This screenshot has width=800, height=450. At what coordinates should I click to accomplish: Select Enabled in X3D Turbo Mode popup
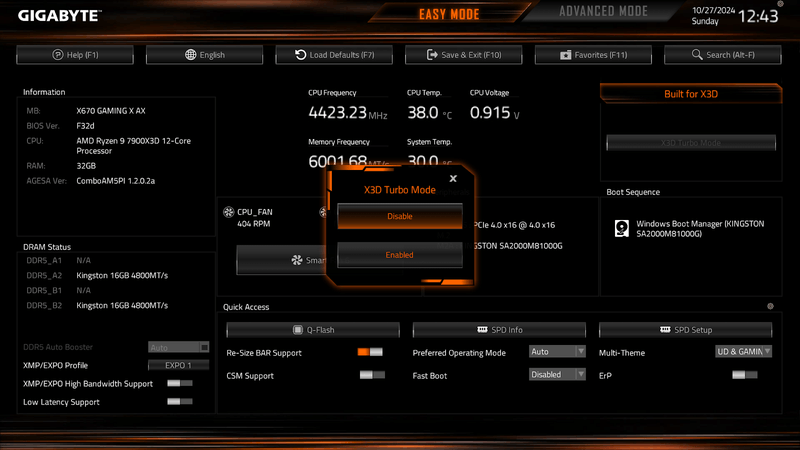click(x=400, y=255)
